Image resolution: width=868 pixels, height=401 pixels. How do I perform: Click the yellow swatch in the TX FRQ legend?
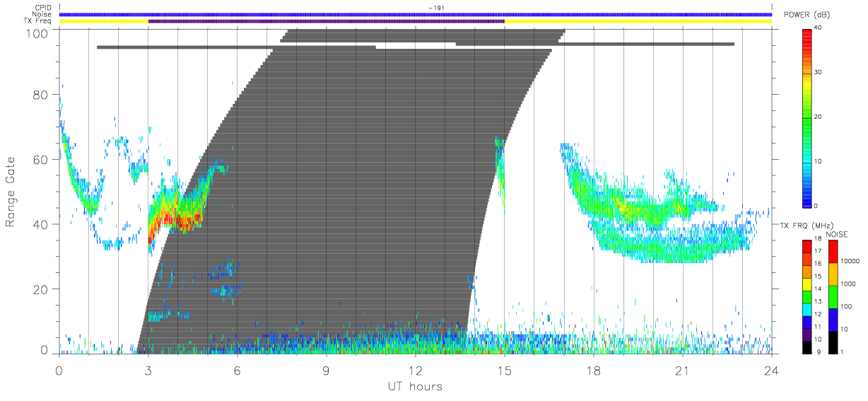point(807,283)
